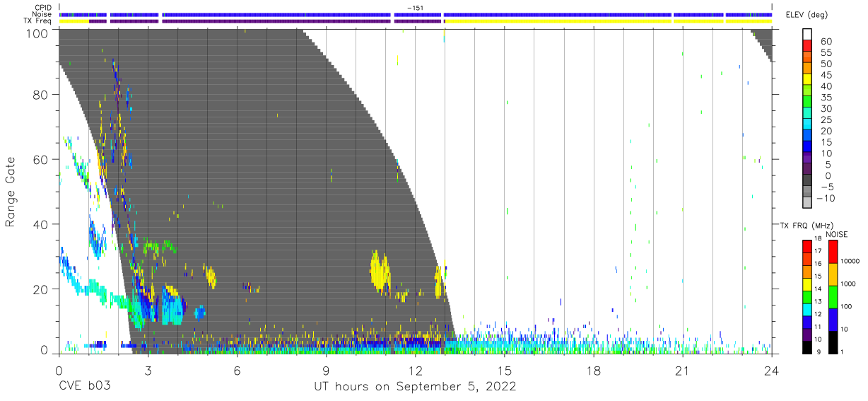868x401 pixels.
Task: Select the -151 CPID value
Action: click(x=415, y=8)
